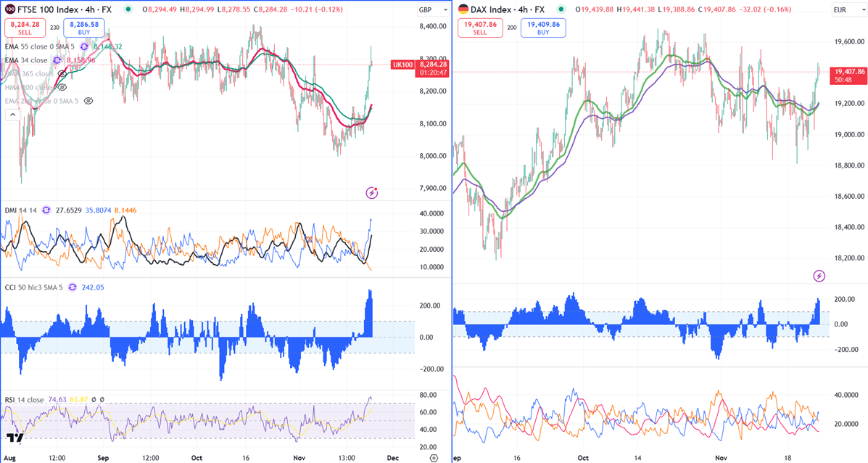Click the green market status dot on DAX chart
The width and height of the screenshot is (868, 463).
(x=561, y=9)
